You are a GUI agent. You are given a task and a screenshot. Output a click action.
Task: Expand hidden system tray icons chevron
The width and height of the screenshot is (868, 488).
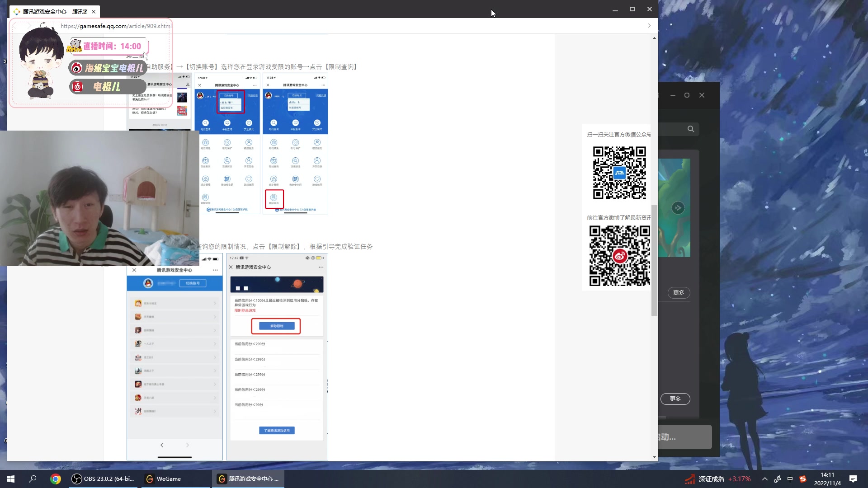[765, 479]
